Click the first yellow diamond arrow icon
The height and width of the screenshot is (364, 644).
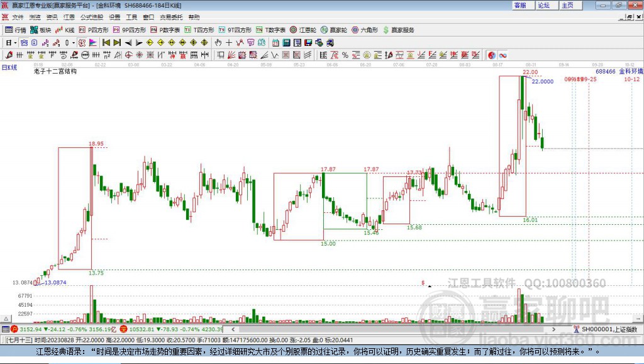click(150, 42)
